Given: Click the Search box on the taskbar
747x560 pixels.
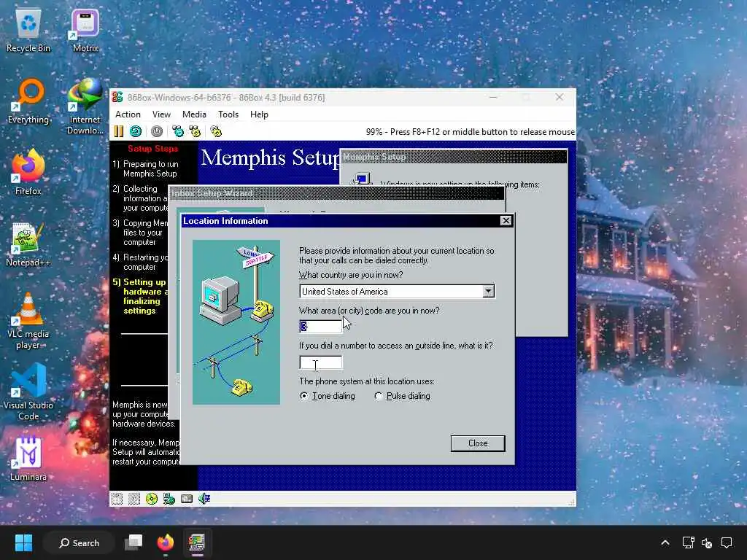Looking at the screenshot, I should [79, 542].
